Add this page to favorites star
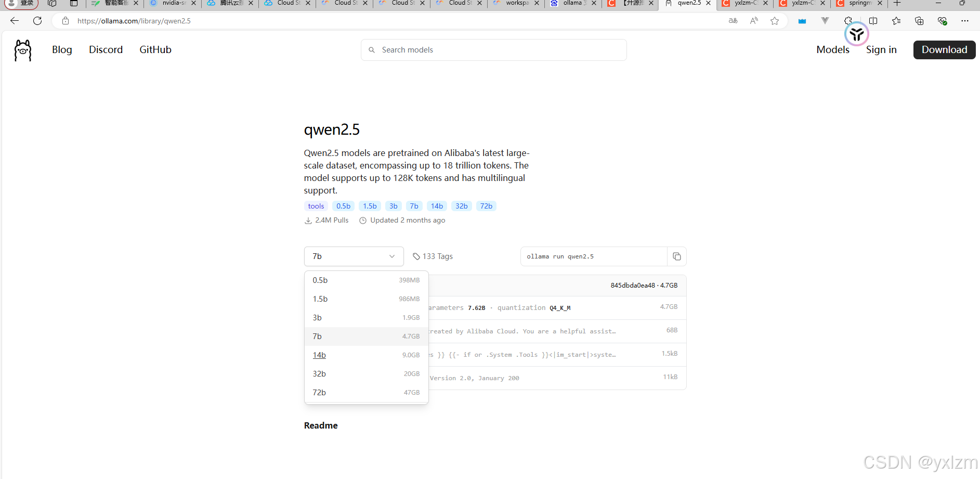Screen dimensions: 980x479 (775, 21)
